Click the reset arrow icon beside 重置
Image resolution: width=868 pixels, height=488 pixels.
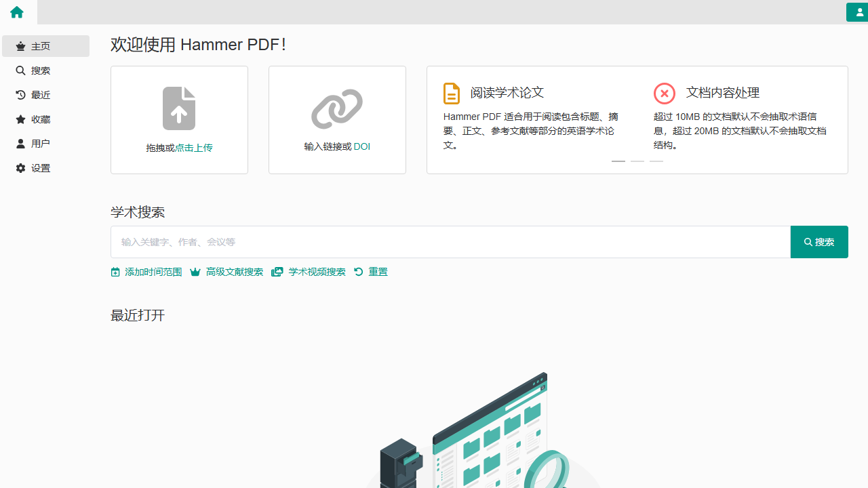pyautogui.click(x=358, y=272)
